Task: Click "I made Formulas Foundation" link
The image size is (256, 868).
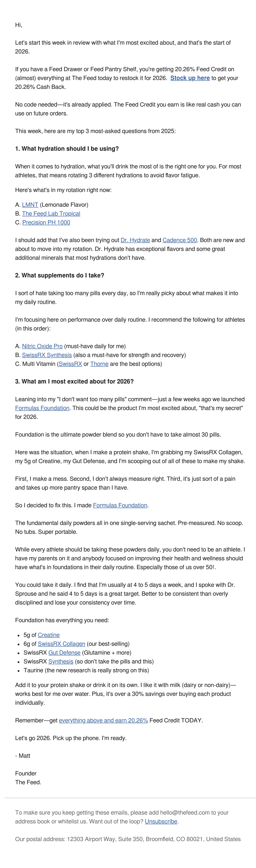Action: (x=120, y=505)
